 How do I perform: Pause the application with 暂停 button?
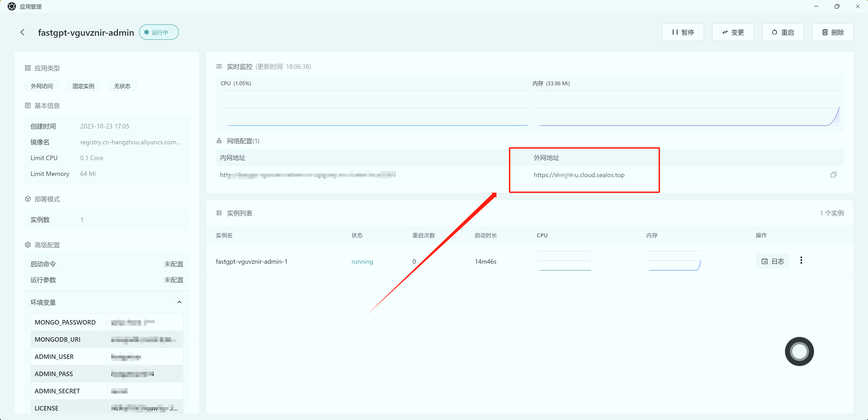coord(683,32)
